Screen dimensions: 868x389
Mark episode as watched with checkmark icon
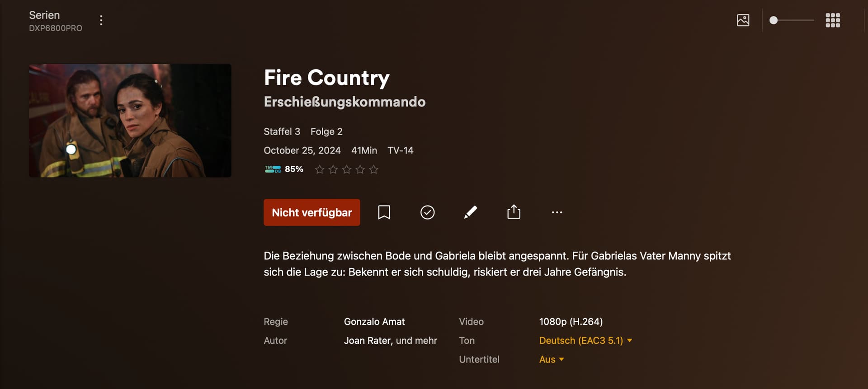point(427,212)
